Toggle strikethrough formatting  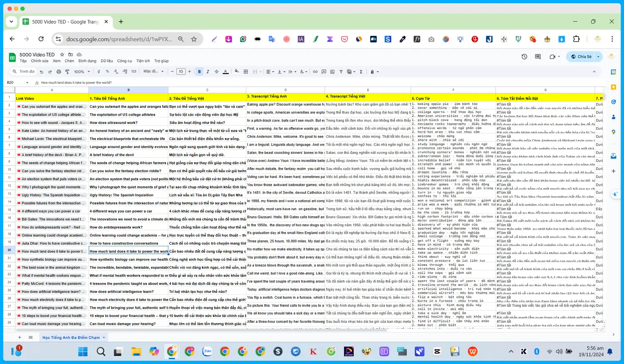(217, 72)
